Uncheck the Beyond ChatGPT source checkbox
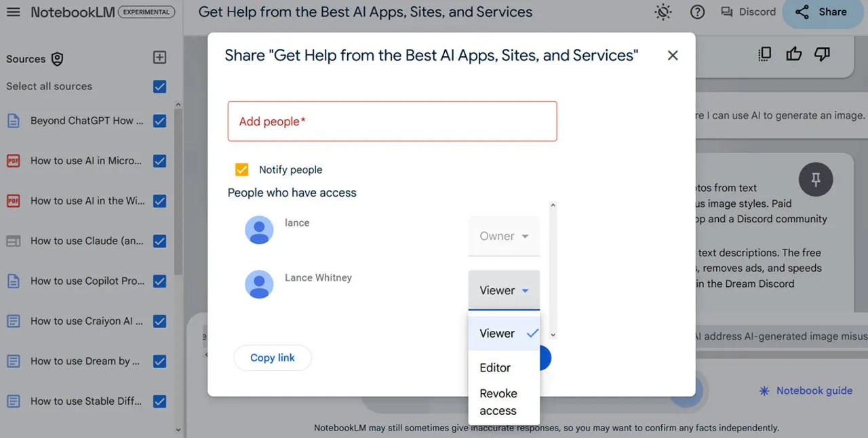The image size is (868, 438). pyautogui.click(x=159, y=121)
